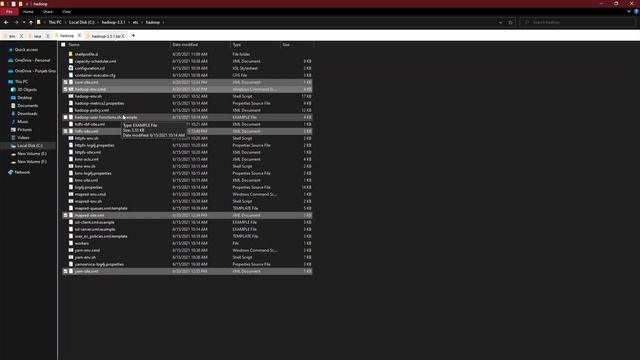
Task: Open the View ribbon tab
Action: coord(67,12)
